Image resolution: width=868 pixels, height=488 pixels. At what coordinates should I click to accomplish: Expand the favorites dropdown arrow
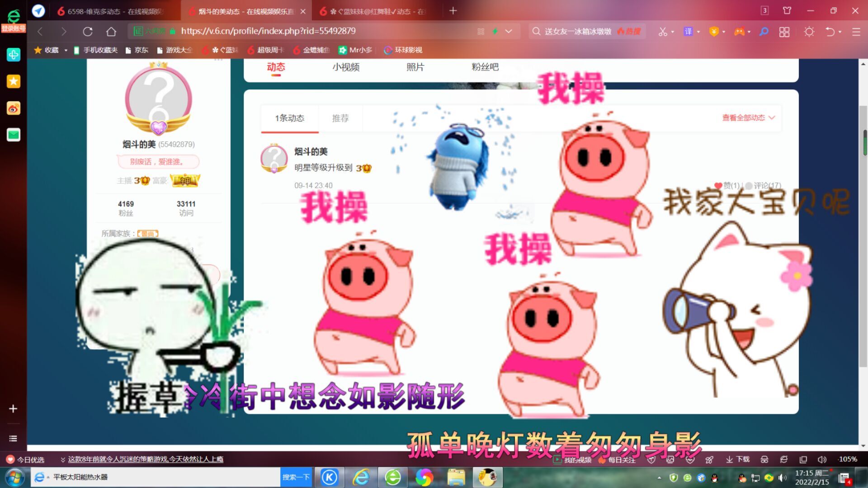[x=66, y=50]
